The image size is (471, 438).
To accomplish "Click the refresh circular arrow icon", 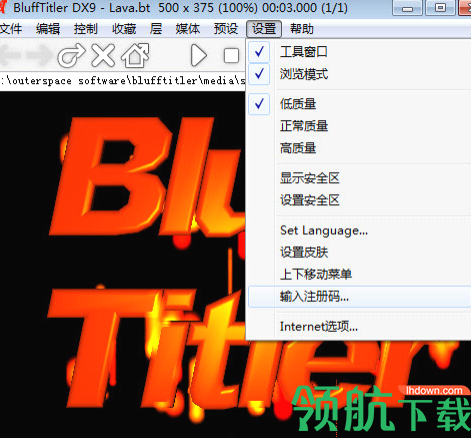I will coord(71,55).
